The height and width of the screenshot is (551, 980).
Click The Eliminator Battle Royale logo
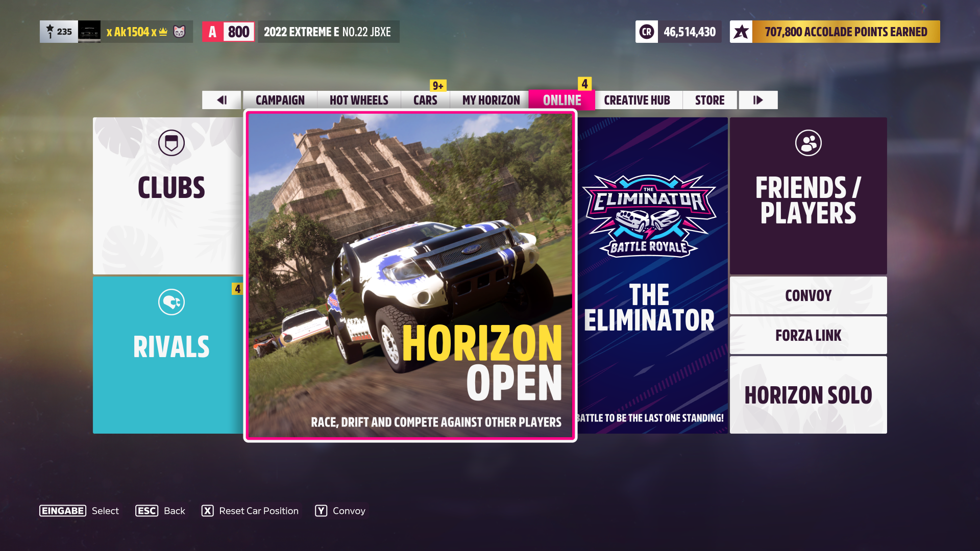coord(649,217)
